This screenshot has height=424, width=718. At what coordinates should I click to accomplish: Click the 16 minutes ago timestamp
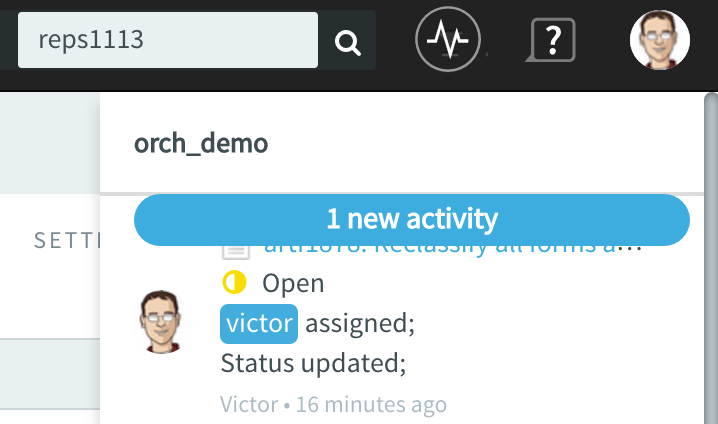click(x=371, y=404)
